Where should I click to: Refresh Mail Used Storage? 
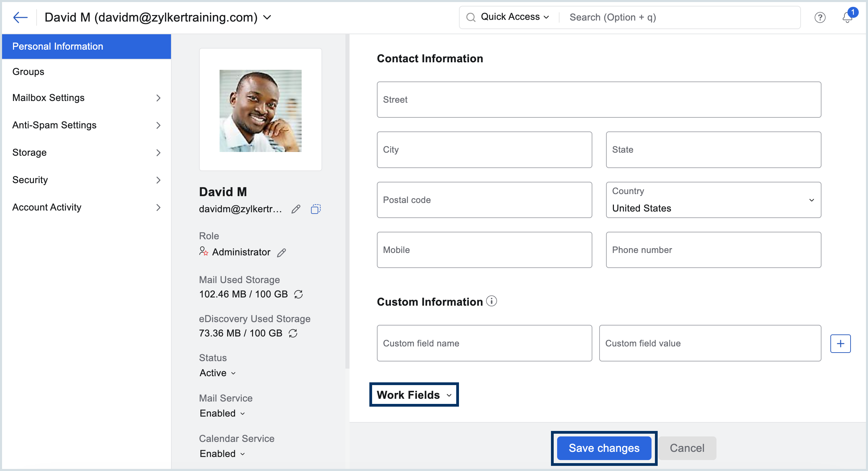coord(299,294)
